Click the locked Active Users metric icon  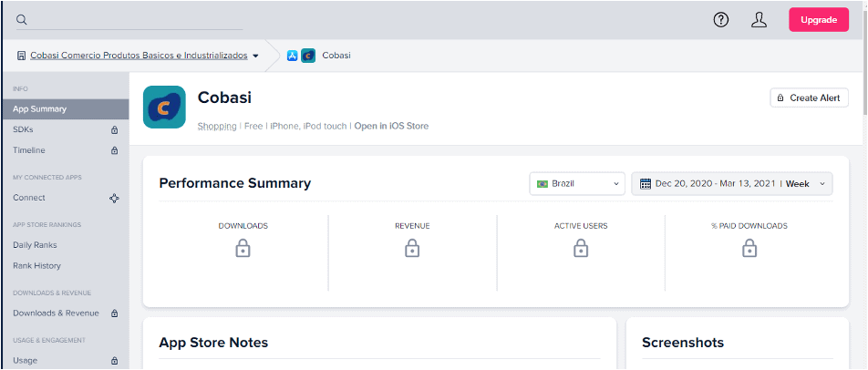tap(580, 248)
